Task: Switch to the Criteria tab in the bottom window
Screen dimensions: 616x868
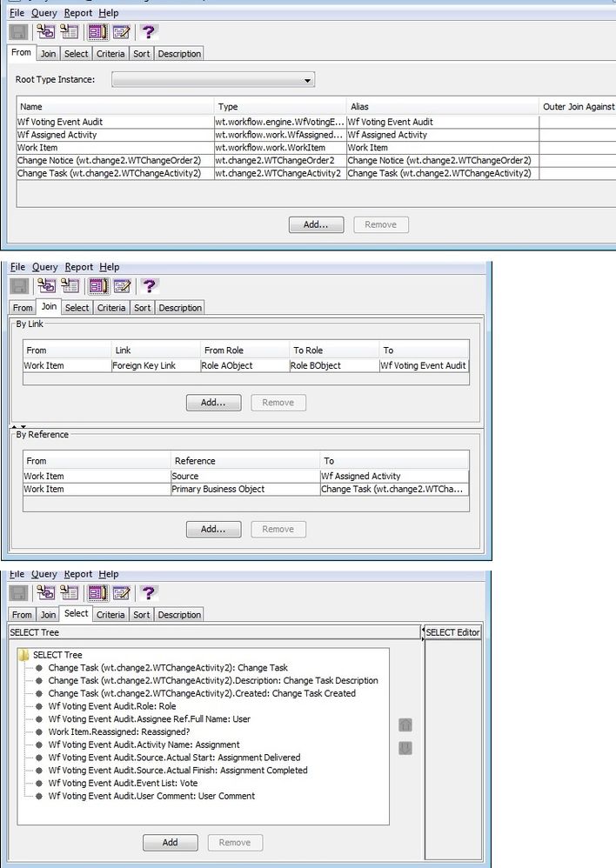Action: click(x=110, y=615)
